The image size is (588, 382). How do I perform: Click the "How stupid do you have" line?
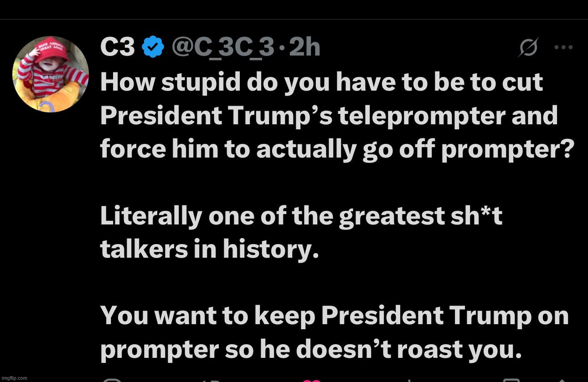pos(321,82)
